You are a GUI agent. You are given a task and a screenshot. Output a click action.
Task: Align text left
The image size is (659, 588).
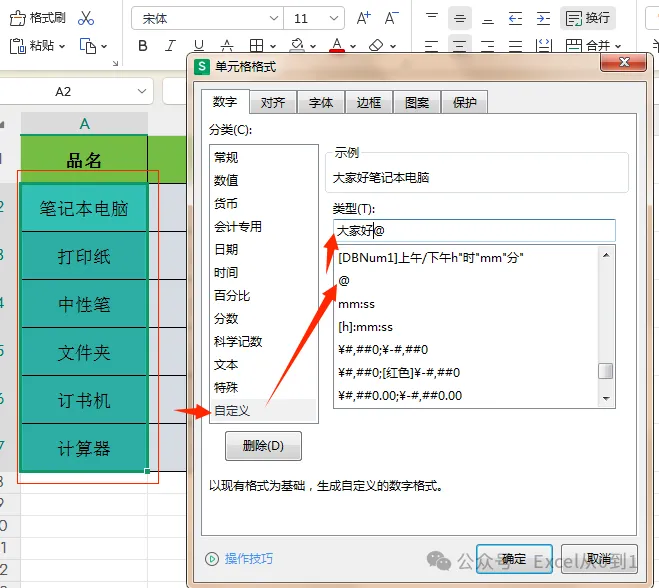(432, 45)
